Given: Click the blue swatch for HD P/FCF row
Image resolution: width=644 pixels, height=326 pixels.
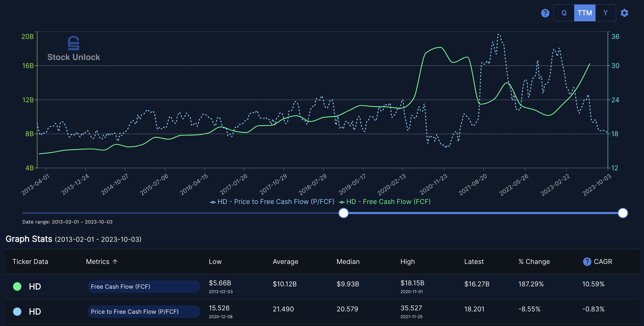Looking at the screenshot, I should coord(17,311).
